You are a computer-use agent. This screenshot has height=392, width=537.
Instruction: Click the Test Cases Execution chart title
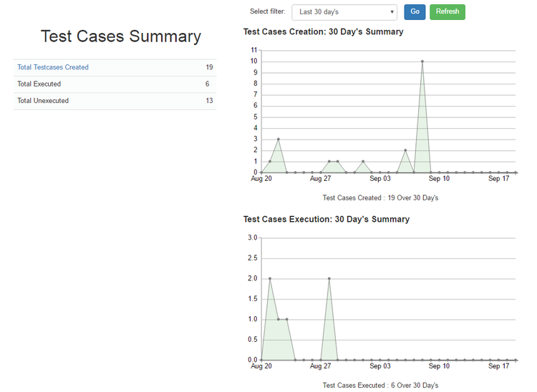pos(326,220)
